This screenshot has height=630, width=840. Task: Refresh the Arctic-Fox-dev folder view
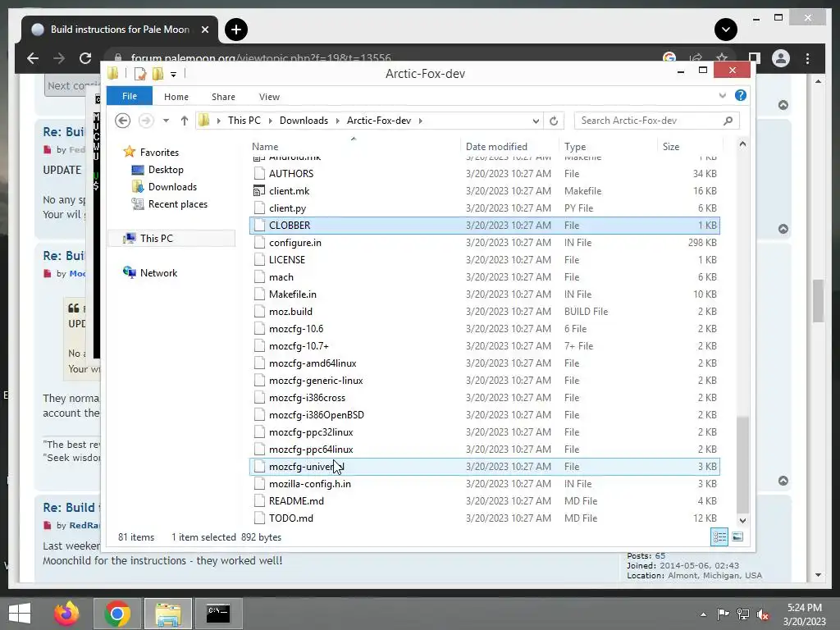(554, 121)
